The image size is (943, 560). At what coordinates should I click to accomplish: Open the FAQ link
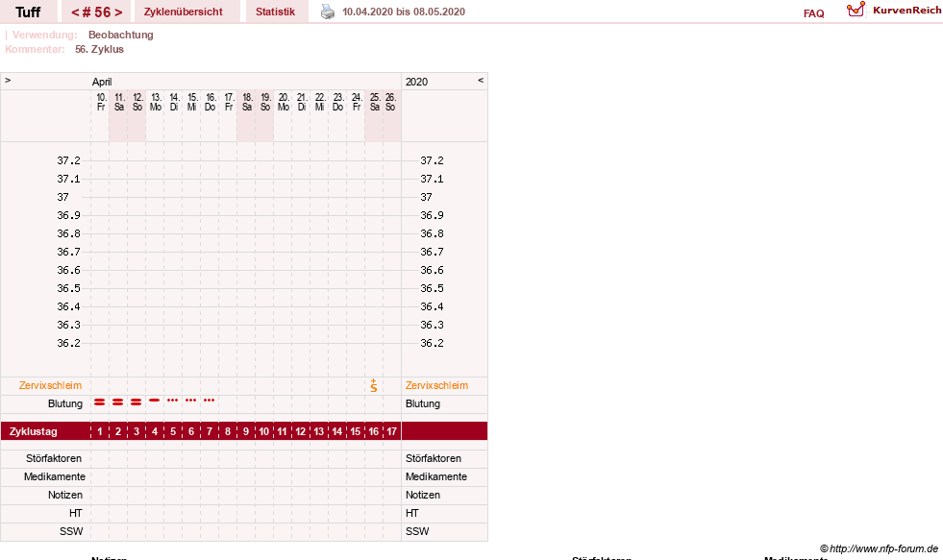click(x=813, y=13)
